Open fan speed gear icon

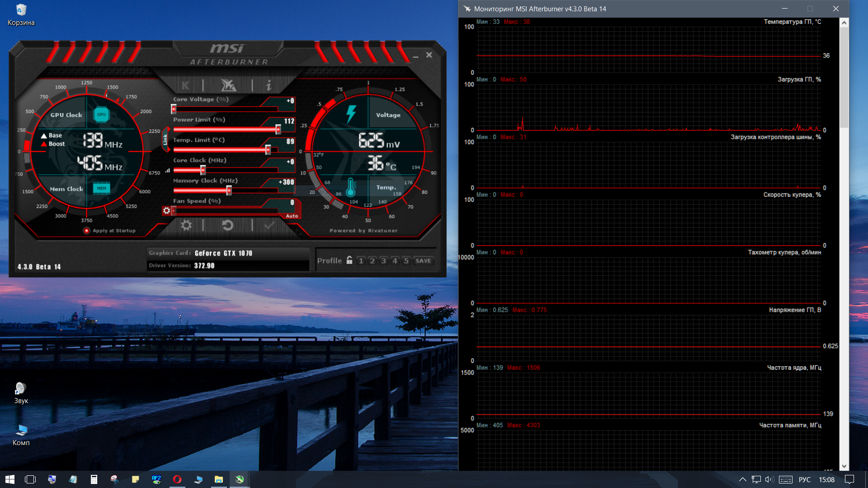coord(166,211)
